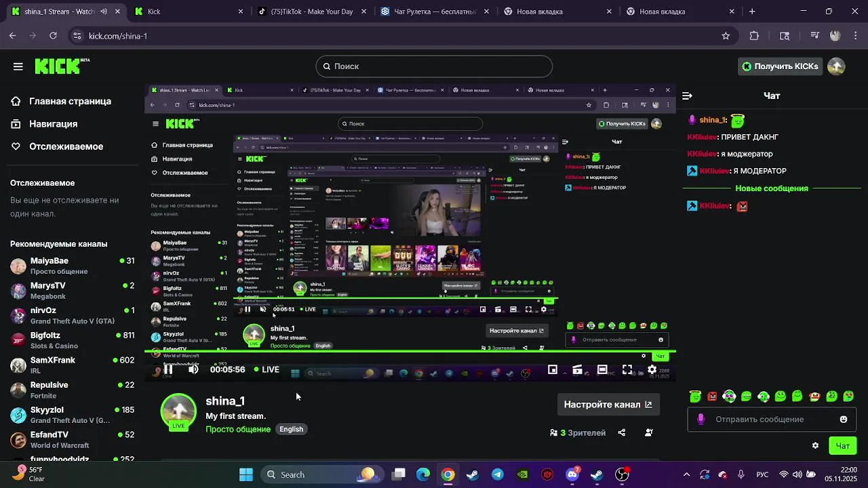
Task: Click the Получить KICKs button
Action: [780, 66]
